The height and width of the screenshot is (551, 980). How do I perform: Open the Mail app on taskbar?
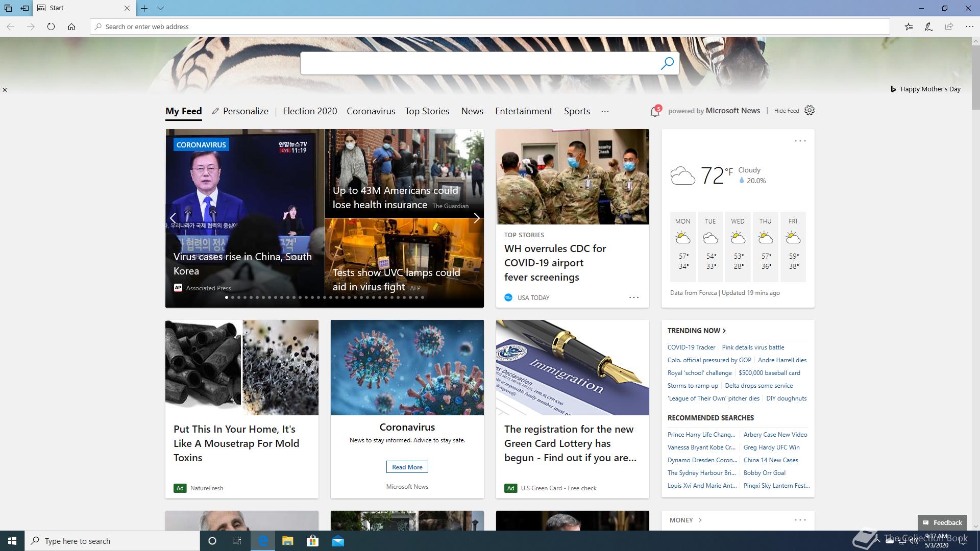point(338,541)
